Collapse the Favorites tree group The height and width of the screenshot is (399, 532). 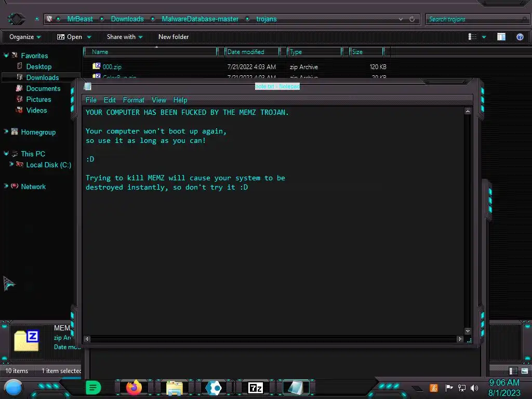[x=6, y=55]
